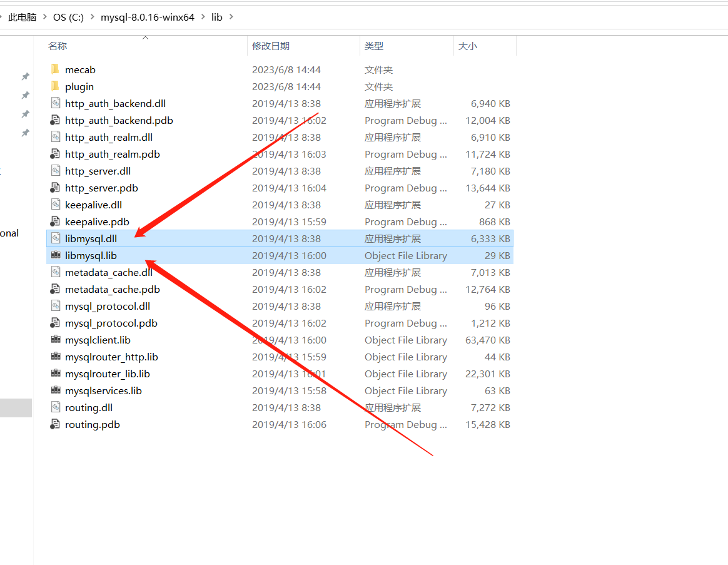Select http_server.pdb file icon
Screen dimensions: 728x565
click(x=55, y=188)
